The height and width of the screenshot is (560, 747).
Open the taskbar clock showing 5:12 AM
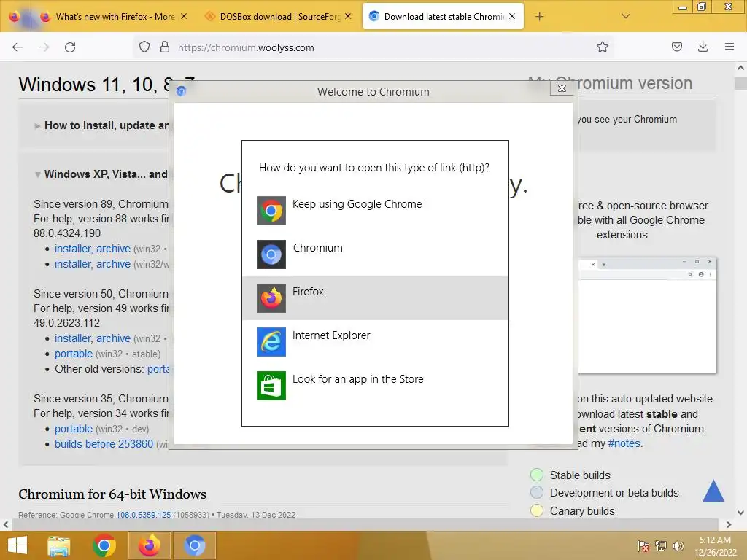(x=715, y=546)
